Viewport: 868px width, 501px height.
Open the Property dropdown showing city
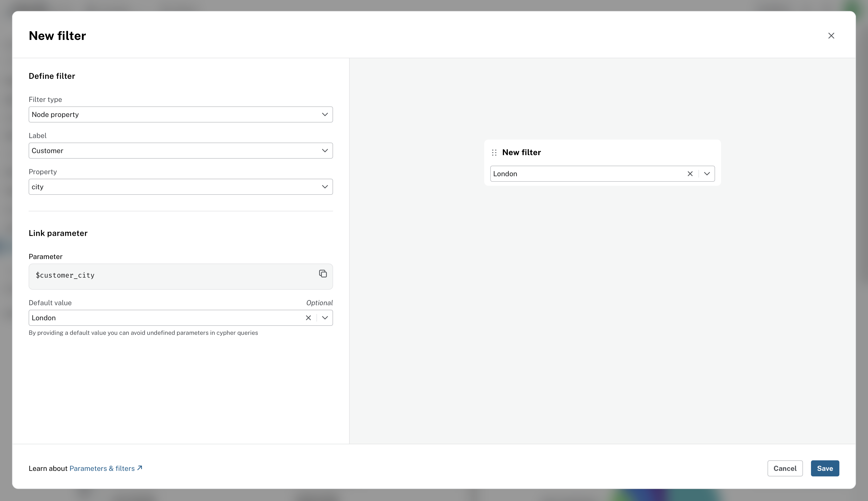(x=180, y=186)
